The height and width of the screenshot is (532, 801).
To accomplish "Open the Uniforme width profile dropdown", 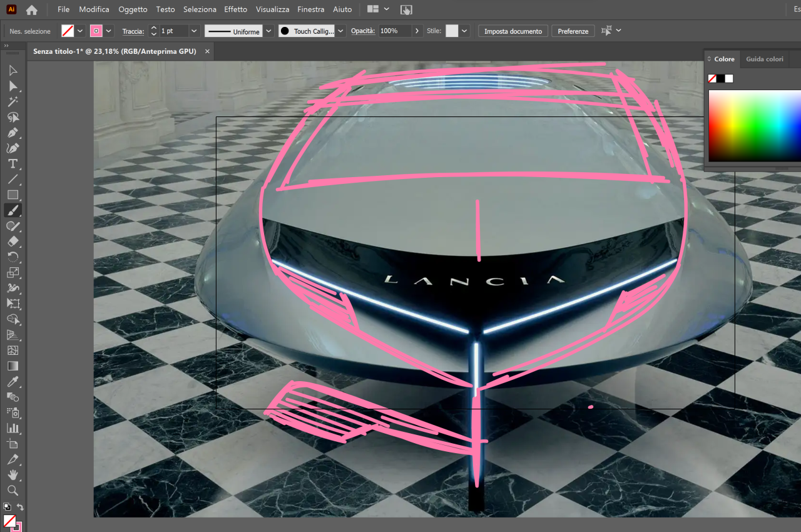I will (x=268, y=31).
